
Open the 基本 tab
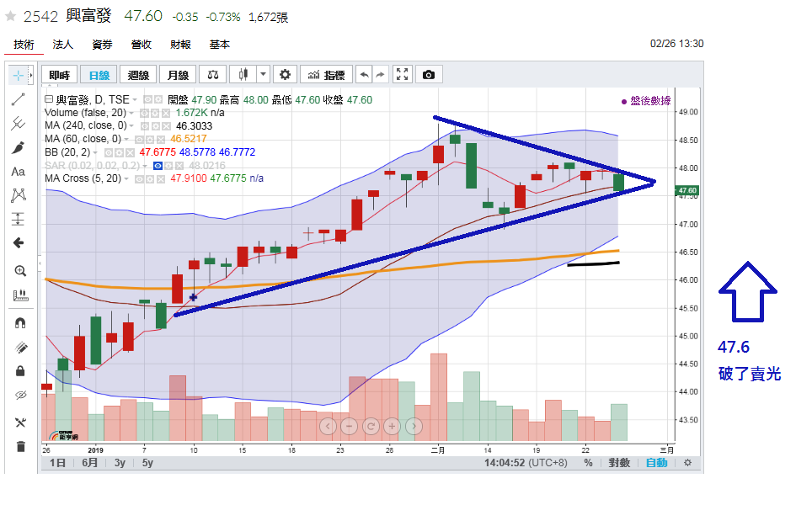point(220,45)
